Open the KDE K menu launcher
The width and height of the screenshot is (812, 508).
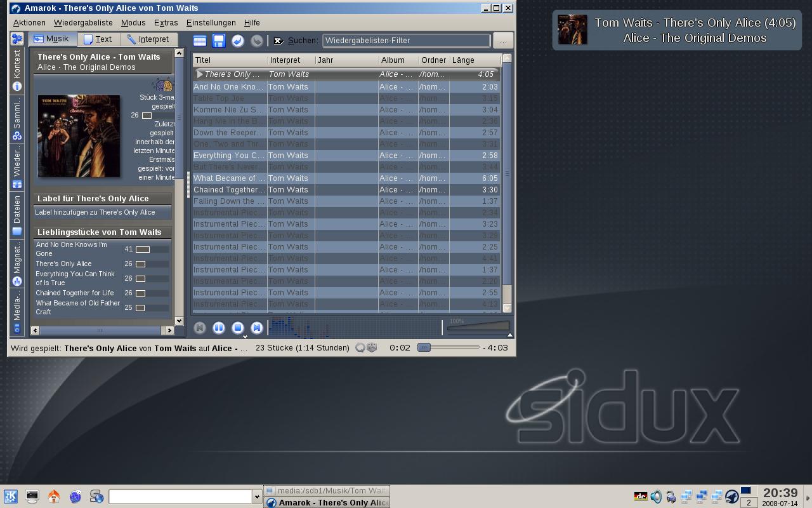coord(11,497)
